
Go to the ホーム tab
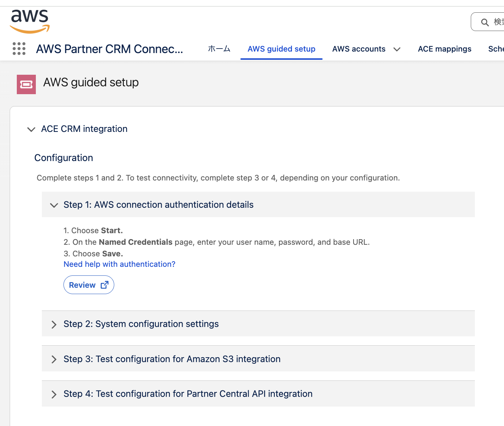[x=219, y=49]
